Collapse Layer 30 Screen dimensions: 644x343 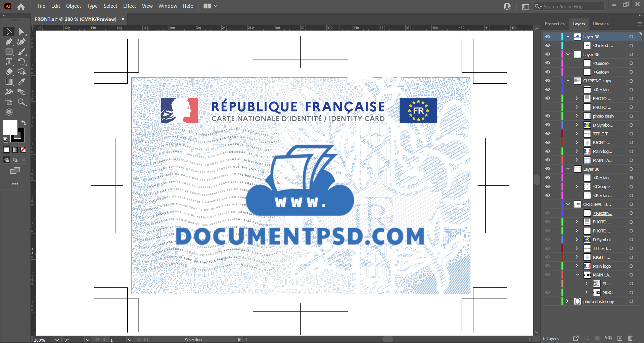568,169
